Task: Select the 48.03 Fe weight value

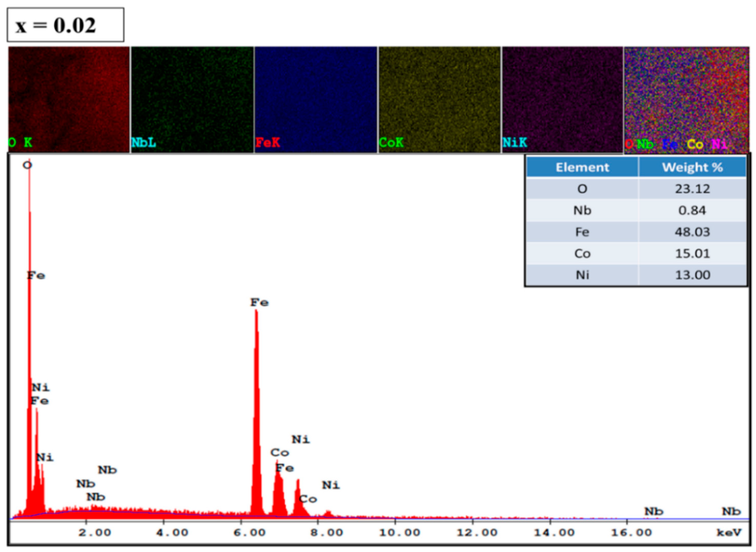Action: 692,232
